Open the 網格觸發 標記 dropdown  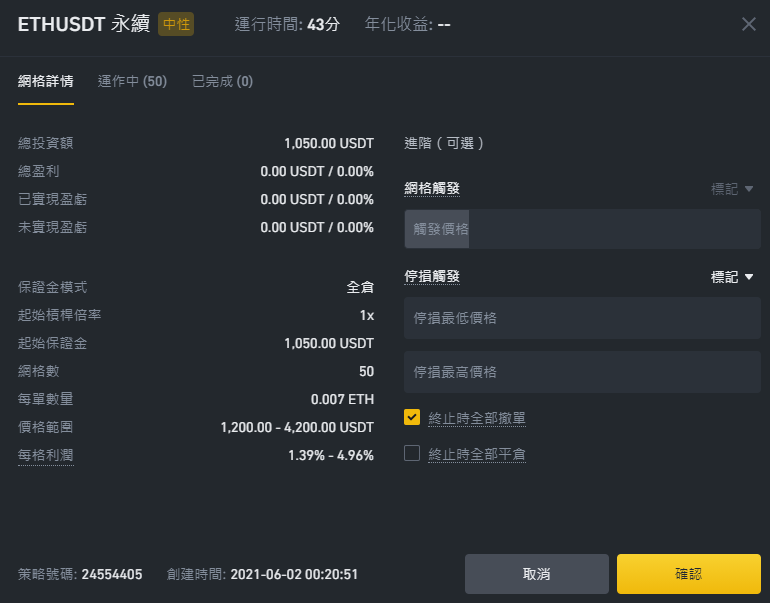[732, 189]
